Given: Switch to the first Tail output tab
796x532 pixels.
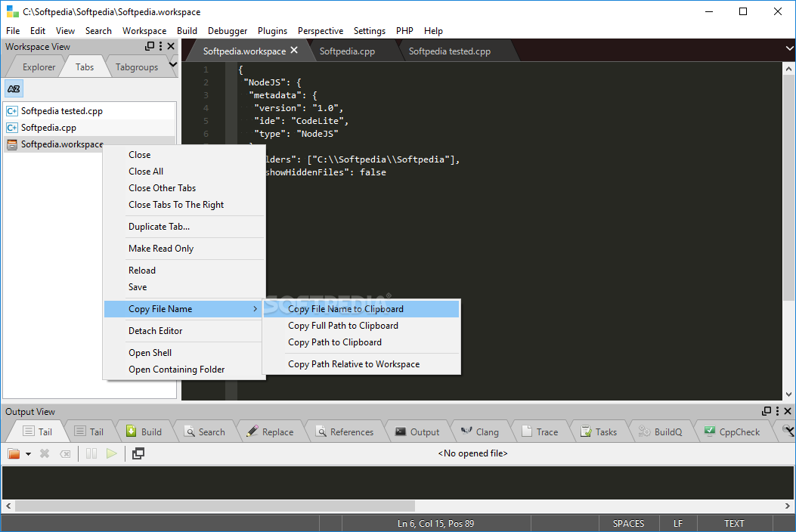Looking at the screenshot, I should 38,432.
